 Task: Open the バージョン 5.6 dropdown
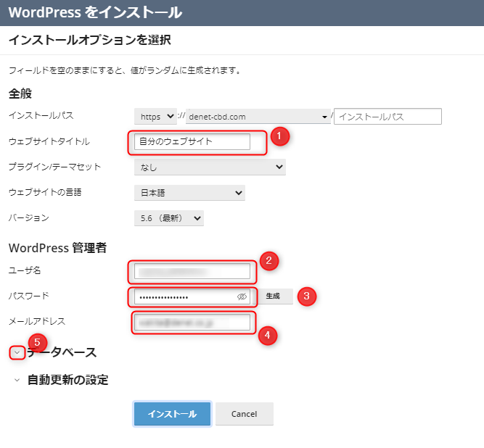click(169, 218)
